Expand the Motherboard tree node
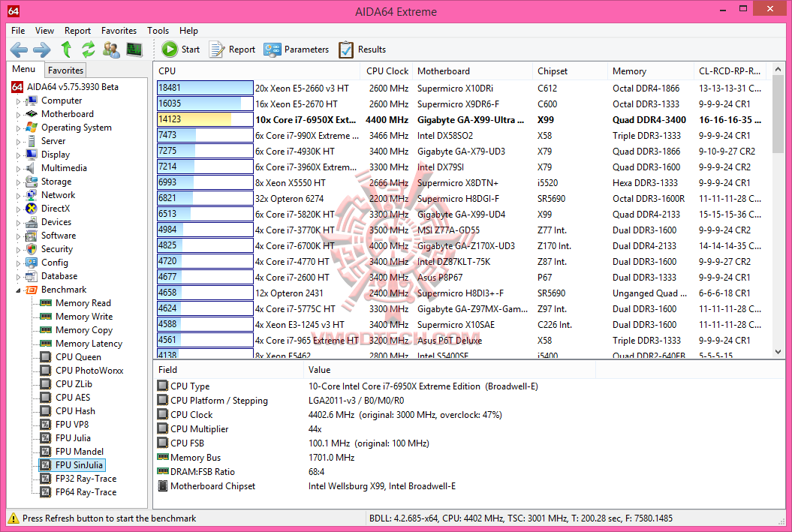 tap(19, 115)
